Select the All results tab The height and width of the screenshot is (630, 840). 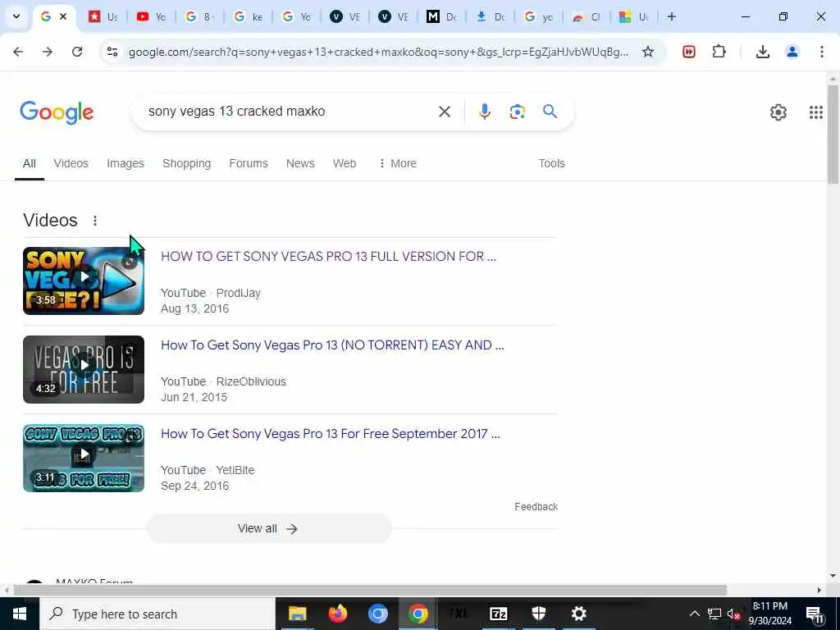pyautogui.click(x=29, y=163)
